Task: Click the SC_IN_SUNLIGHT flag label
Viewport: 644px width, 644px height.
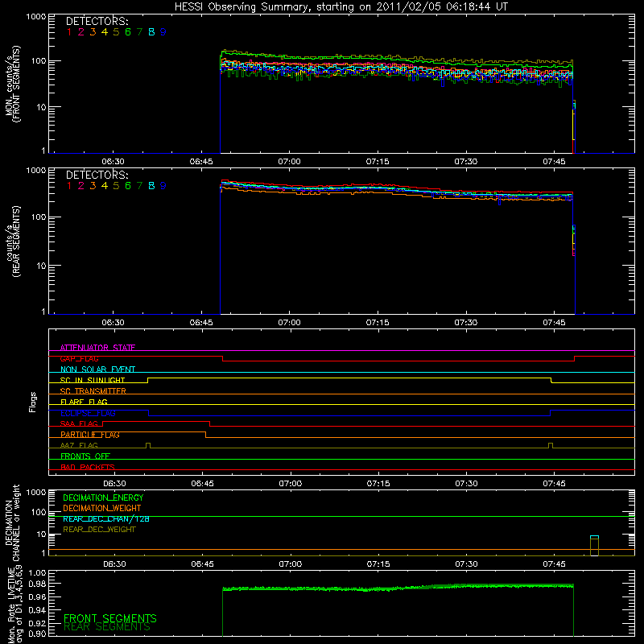Action: [93, 380]
